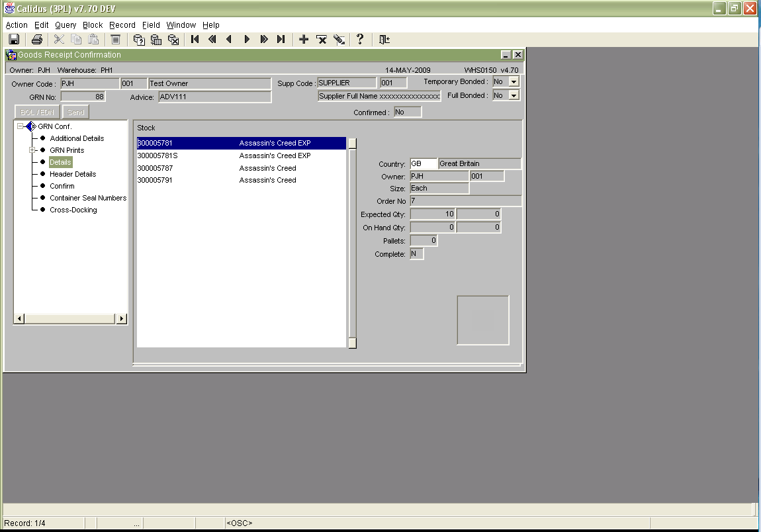Click tree panel scroll left arrow
This screenshot has height=532, width=761.
coord(19,319)
